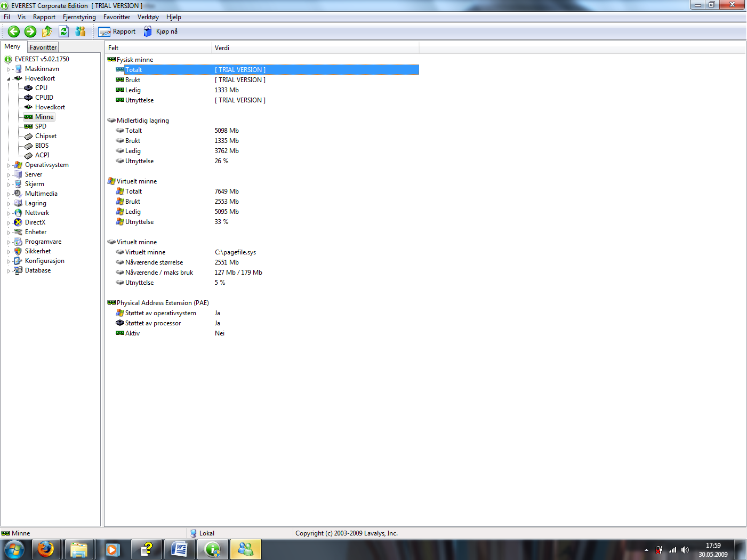Open Microsoft Word taskbar icon
The height and width of the screenshot is (560, 747).
tap(179, 549)
